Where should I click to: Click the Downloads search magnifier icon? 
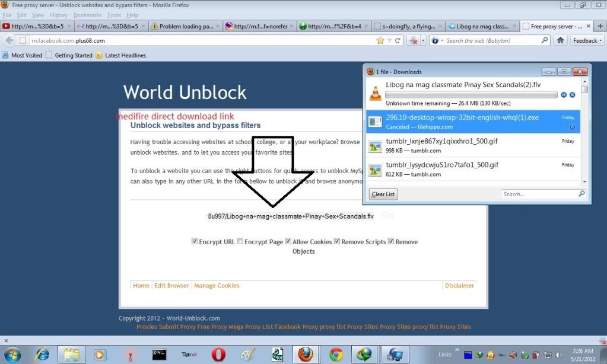581,193
